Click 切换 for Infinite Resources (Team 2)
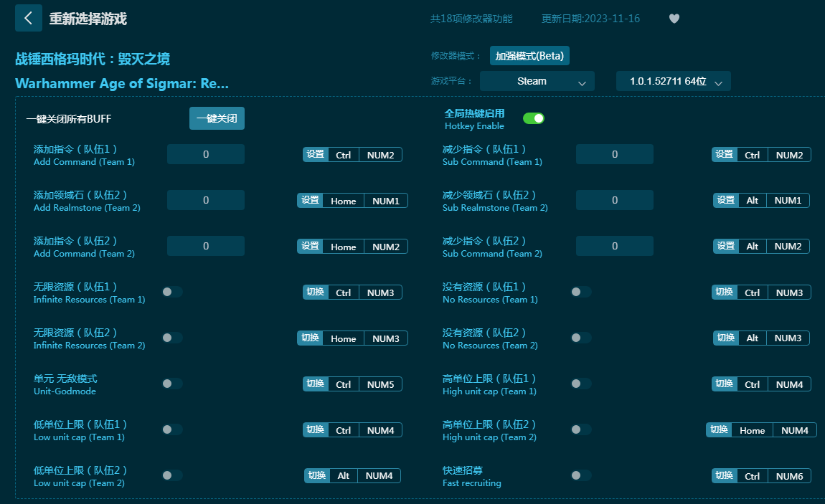Image resolution: width=825 pixels, height=504 pixels. [x=310, y=338]
